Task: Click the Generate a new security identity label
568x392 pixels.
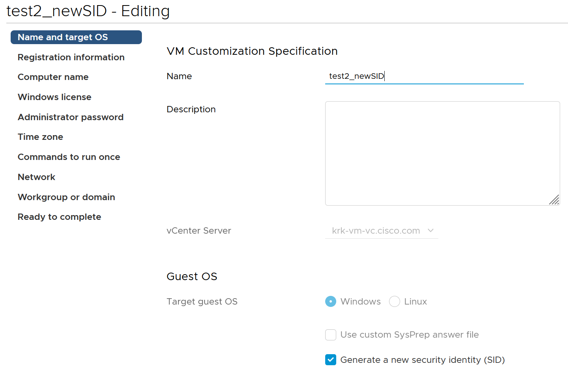Action: [x=423, y=360]
